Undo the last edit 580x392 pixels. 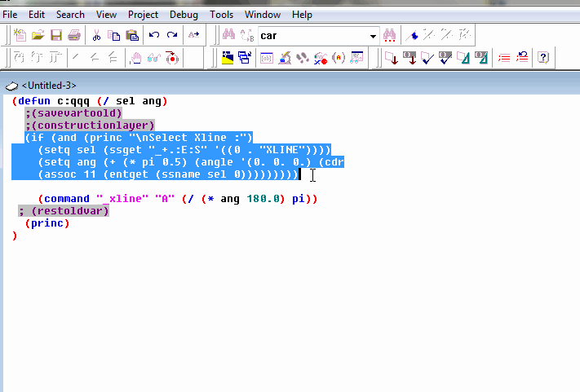pyautogui.click(x=154, y=35)
